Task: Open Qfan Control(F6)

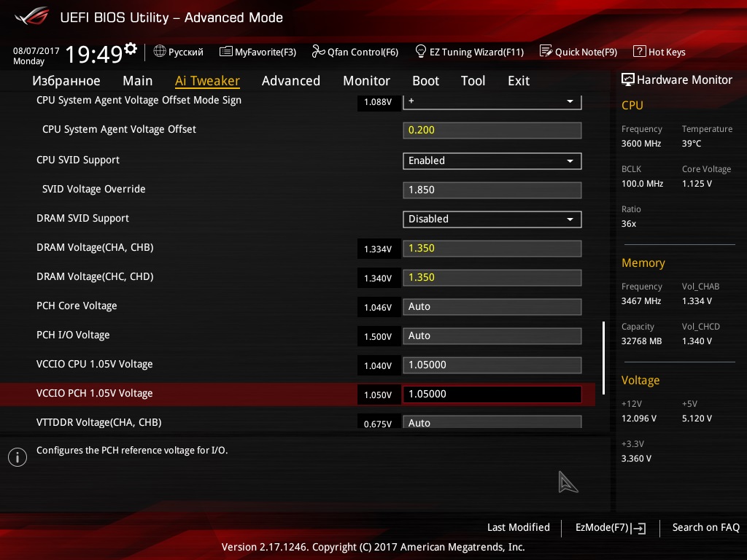Action: point(355,52)
